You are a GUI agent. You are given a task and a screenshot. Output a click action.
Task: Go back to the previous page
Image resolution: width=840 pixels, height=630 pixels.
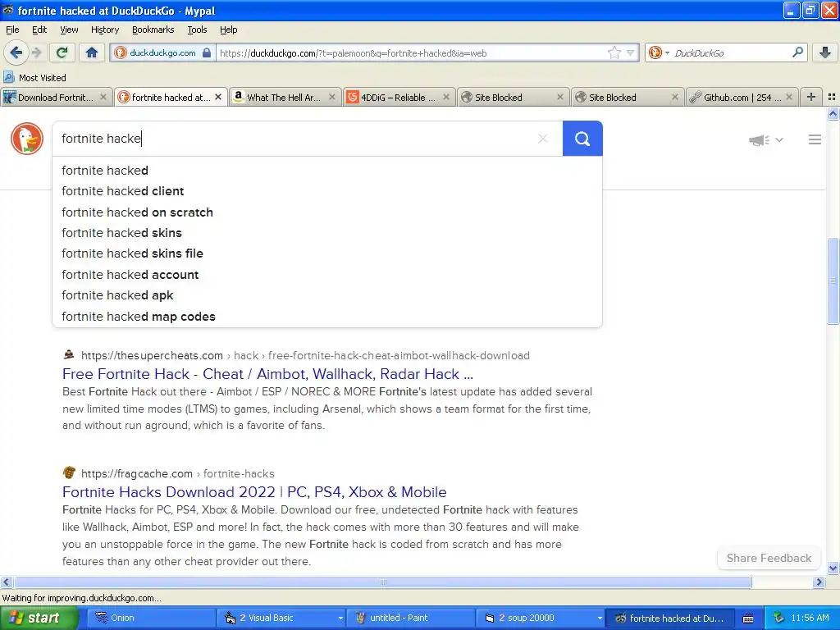pos(16,52)
